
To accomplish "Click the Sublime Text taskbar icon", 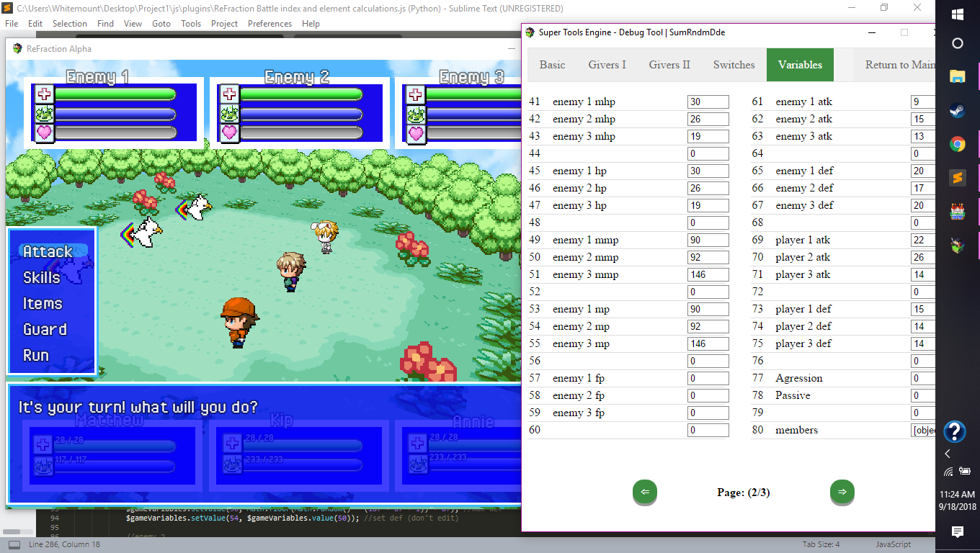I will [x=957, y=178].
